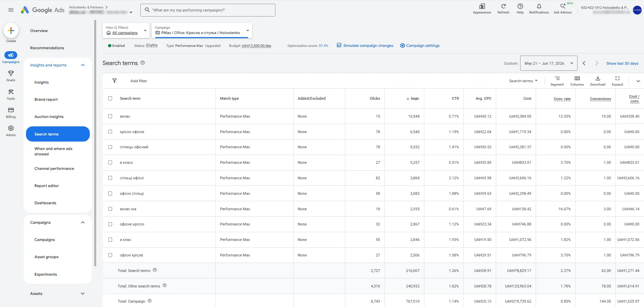Open the Search terms view dropdown
The width and height of the screenshot is (644, 307).
click(523, 81)
